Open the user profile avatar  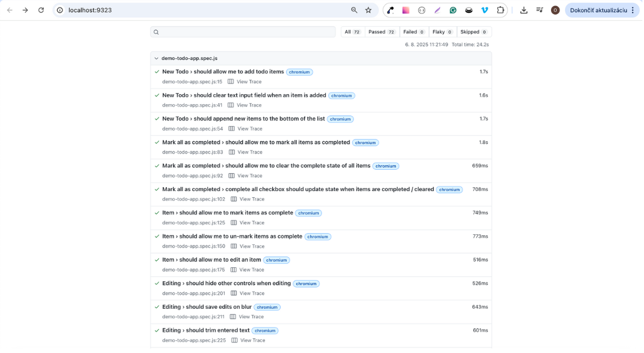[555, 10]
